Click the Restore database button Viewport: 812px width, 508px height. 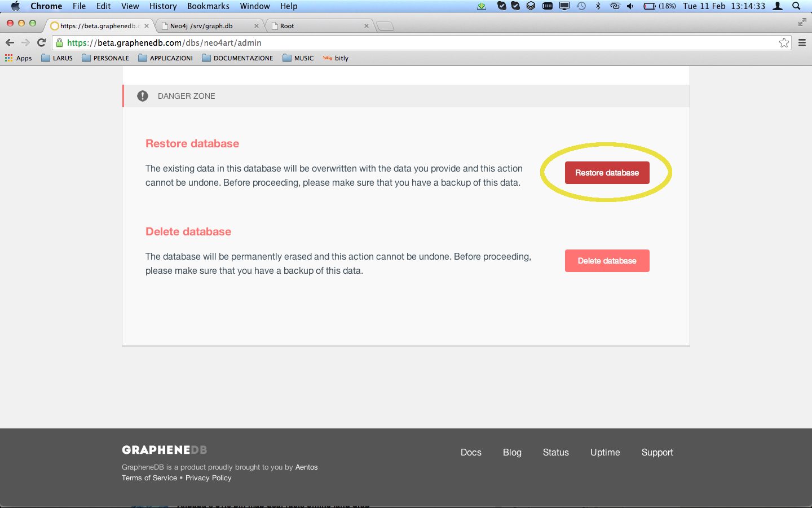607,173
